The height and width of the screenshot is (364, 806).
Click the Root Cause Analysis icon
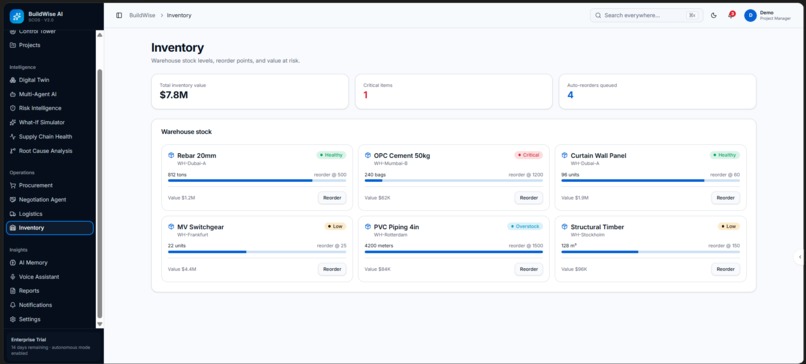13,151
